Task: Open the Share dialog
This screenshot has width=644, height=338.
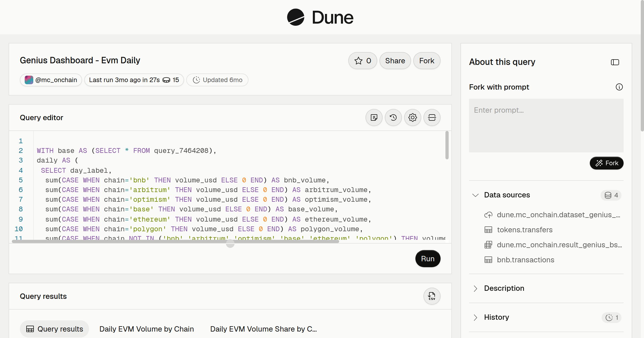Action: [395, 61]
